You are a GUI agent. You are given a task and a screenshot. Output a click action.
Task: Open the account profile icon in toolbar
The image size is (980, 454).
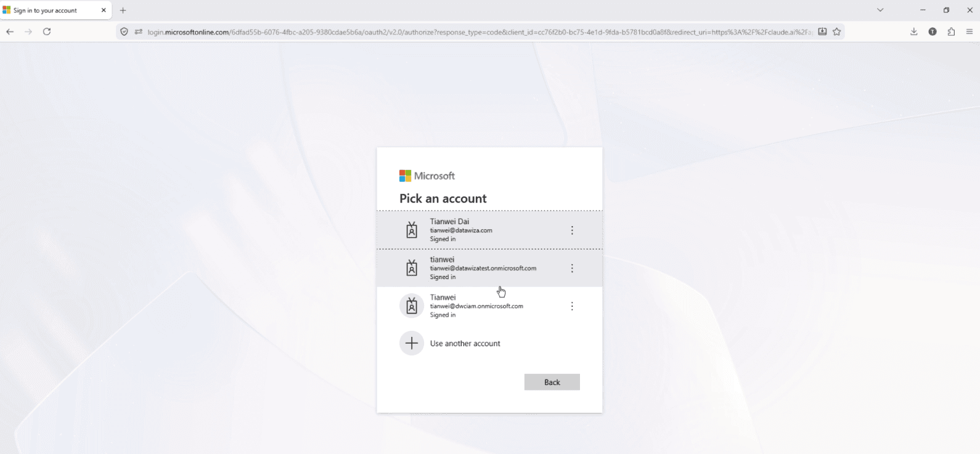pos(933,32)
